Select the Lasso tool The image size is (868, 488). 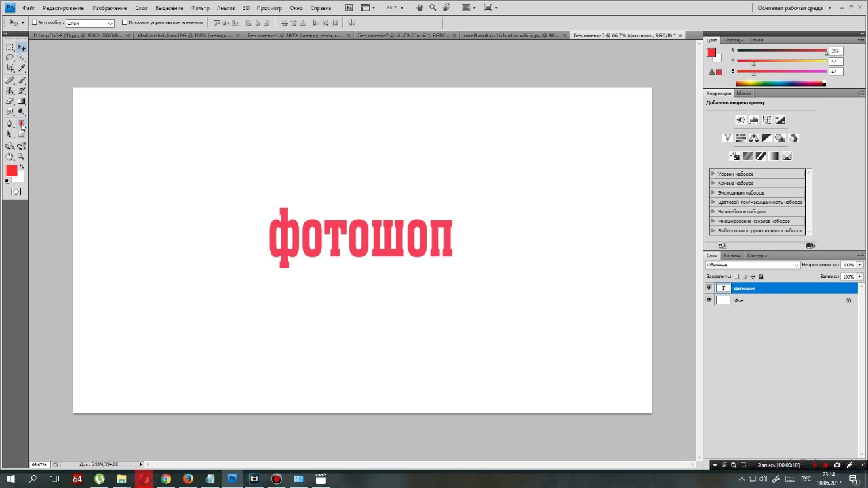click(x=10, y=58)
